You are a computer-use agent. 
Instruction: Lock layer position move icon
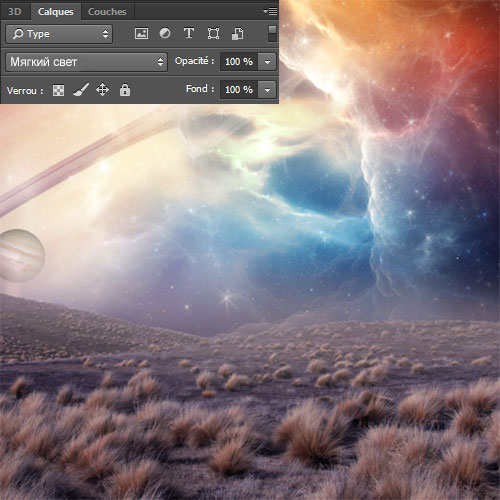[102, 90]
